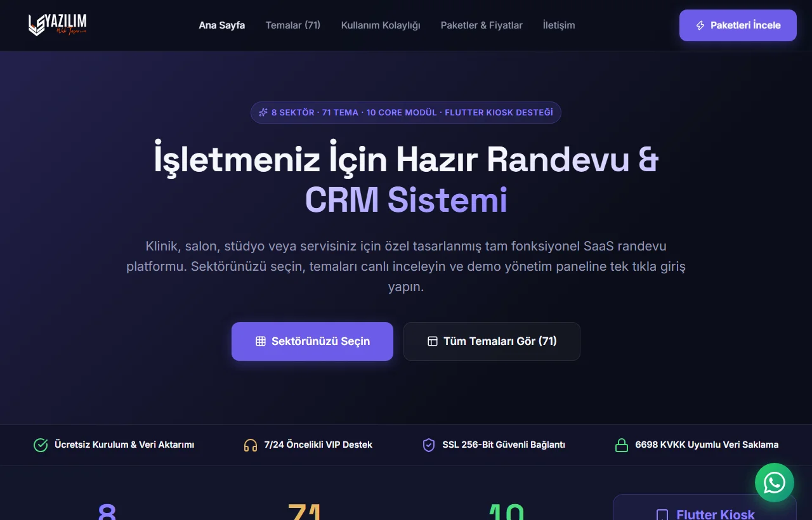Open the İletişim nav item
The width and height of the screenshot is (812, 520).
(x=559, y=25)
